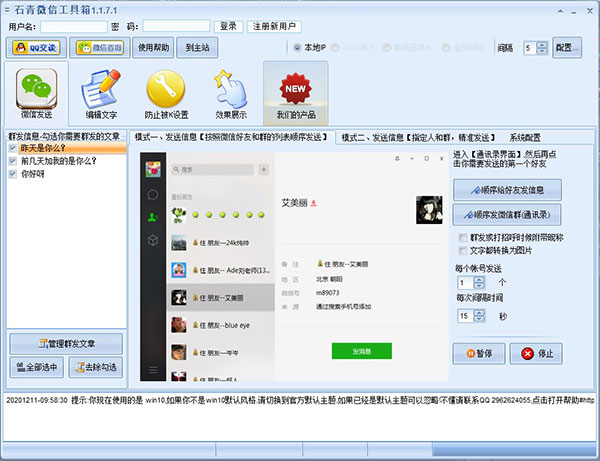The height and width of the screenshot is (461, 600).
Task: Click WeChat profile avatar at sidebar top
Action: (153, 169)
